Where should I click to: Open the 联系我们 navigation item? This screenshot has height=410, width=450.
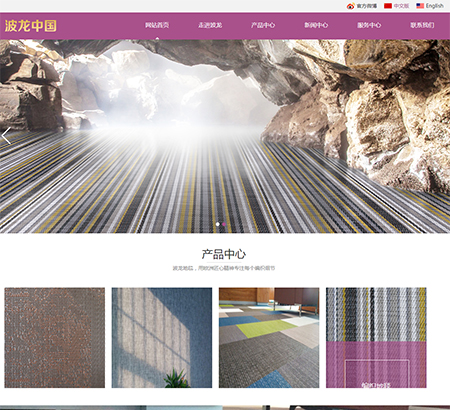pos(422,25)
